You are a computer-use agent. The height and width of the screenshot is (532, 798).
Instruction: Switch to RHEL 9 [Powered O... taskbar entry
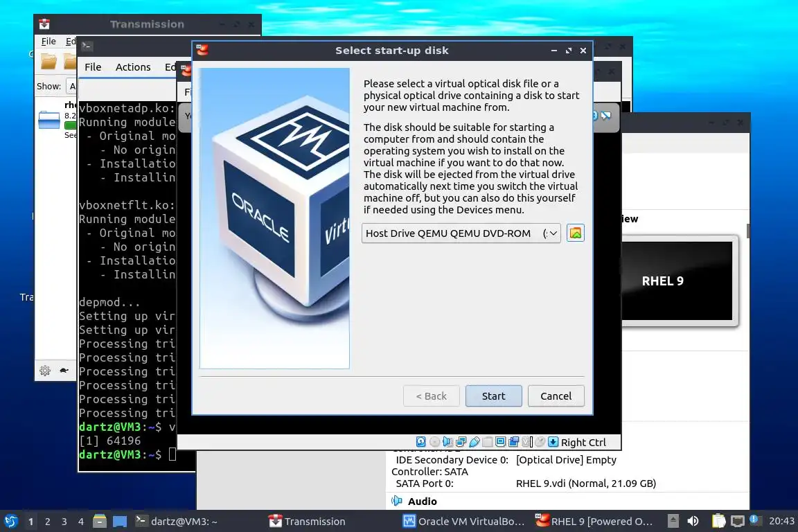pyautogui.click(x=594, y=522)
